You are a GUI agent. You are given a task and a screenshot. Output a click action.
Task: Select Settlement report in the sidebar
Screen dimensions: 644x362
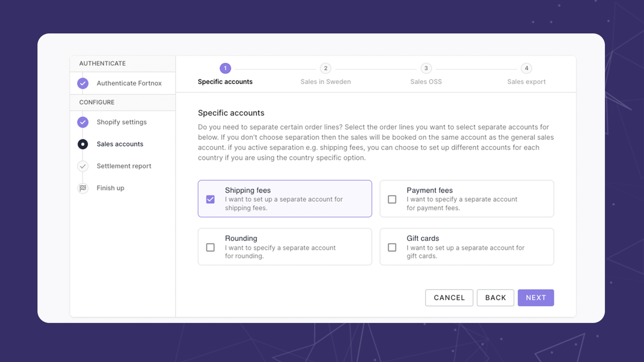tap(124, 166)
